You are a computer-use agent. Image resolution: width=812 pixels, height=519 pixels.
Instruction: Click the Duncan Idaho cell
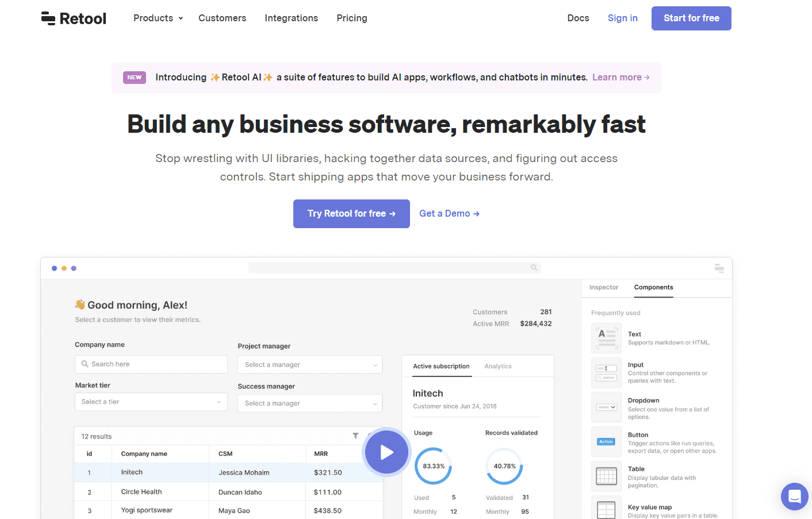(x=240, y=493)
